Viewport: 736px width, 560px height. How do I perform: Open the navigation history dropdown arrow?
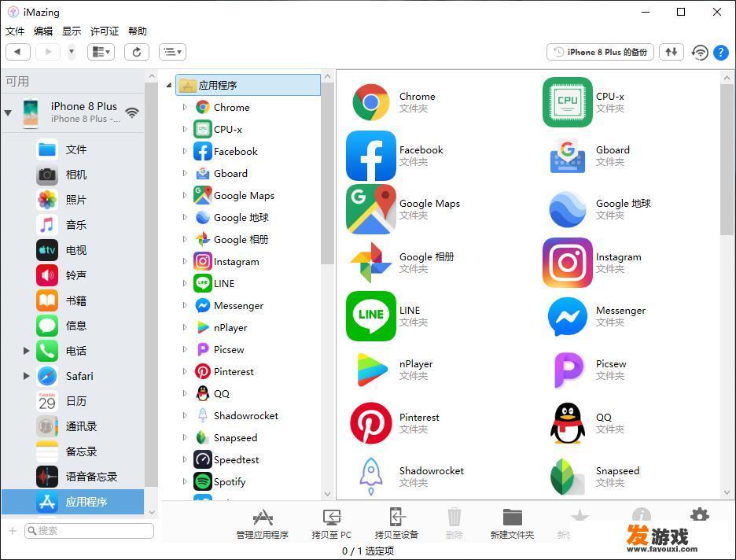coord(72,52)
